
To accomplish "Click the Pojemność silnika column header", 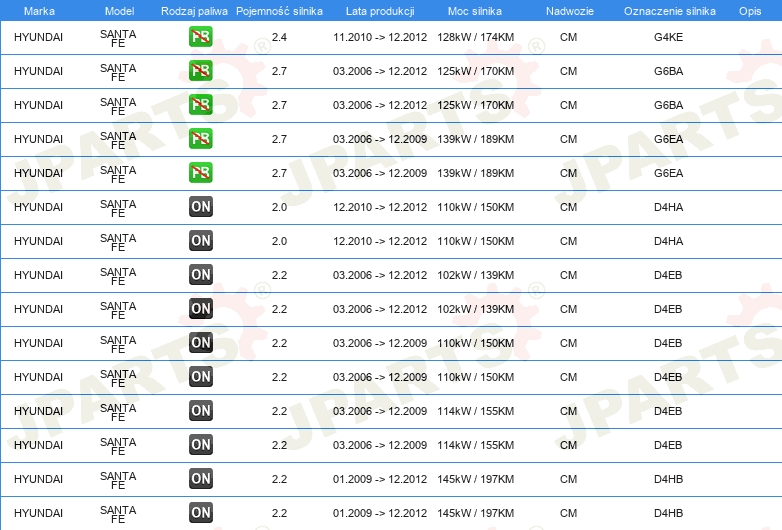I will click(x=279, y=11).
